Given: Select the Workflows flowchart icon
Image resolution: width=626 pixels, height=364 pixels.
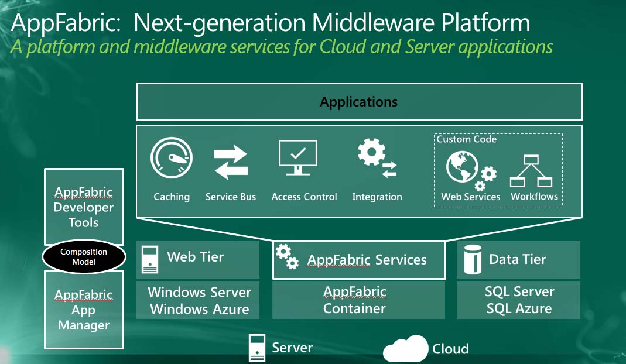Looking at the screenshot, I should tap(533, 170).
